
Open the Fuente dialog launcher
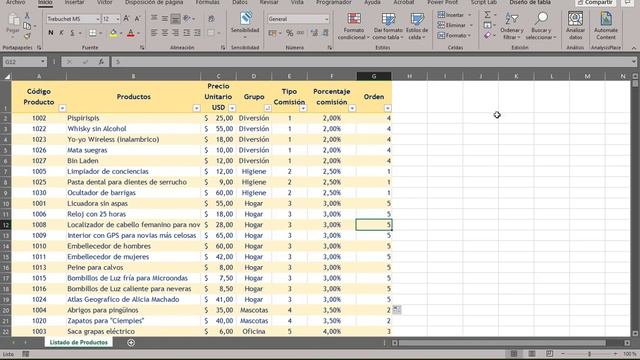(142, 48)
